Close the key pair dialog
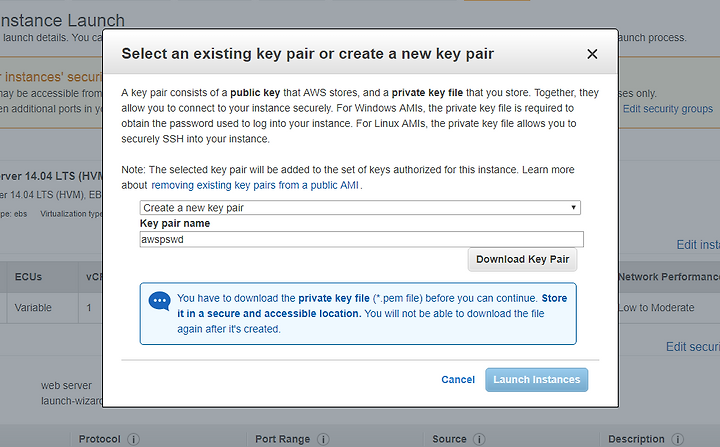Viewport: 720px width, 447px height. (592, 54)
